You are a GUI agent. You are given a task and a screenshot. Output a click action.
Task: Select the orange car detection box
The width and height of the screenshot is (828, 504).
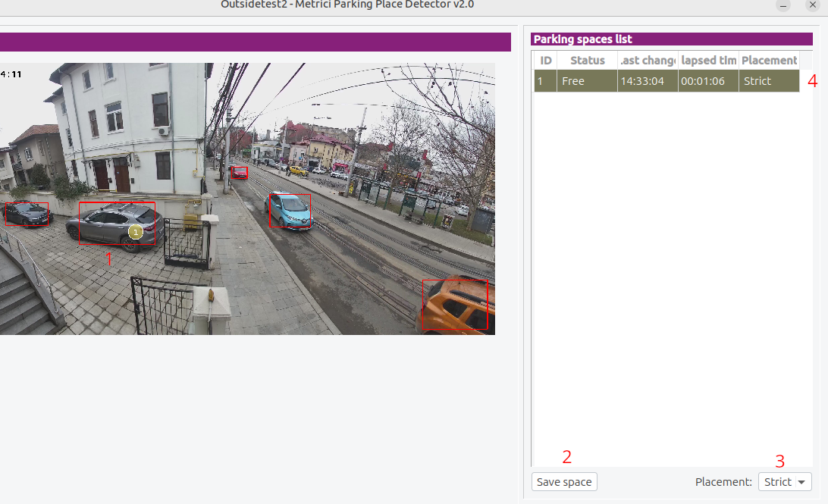pos(455,305)
